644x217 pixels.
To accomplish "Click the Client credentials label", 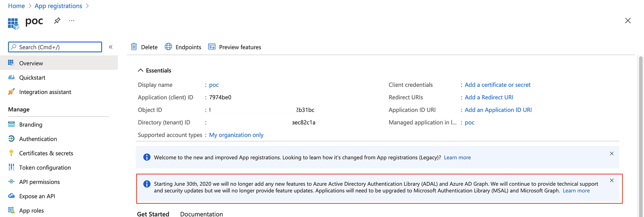I will 411,85.
